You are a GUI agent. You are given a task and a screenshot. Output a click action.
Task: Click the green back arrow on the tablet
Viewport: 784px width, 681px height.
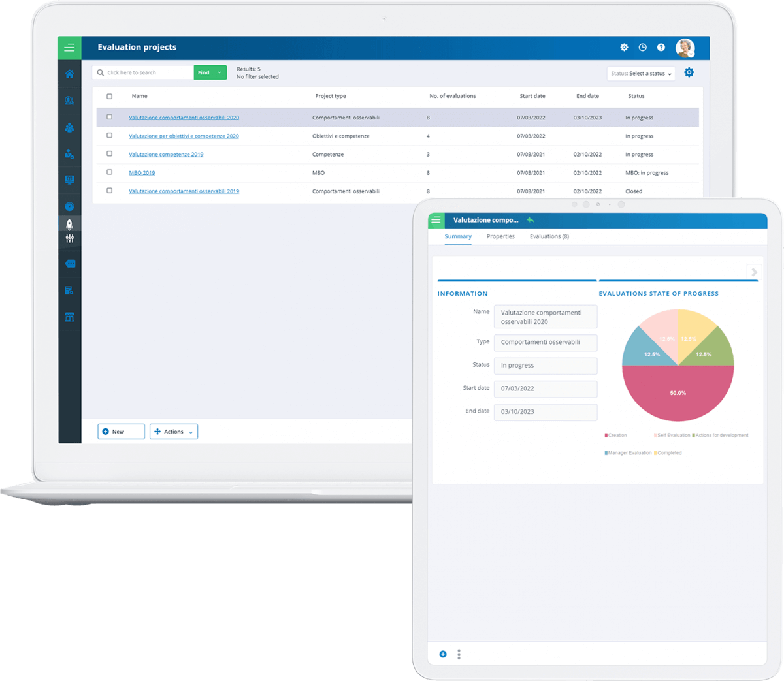(x=531, y=220)
